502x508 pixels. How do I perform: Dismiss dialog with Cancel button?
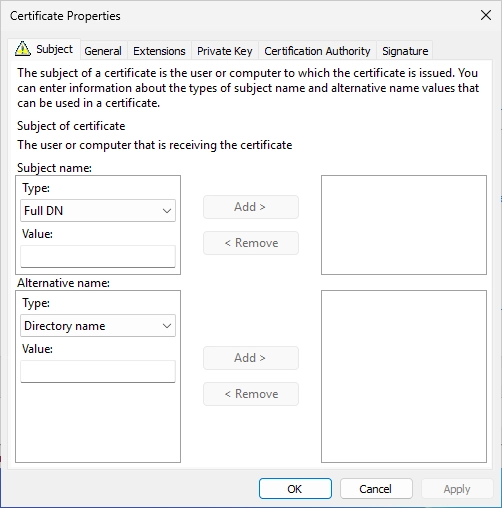pos(376,489)
